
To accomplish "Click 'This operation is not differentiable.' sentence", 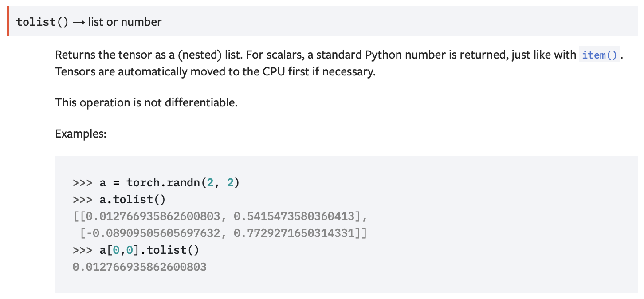I will point(146,102).
